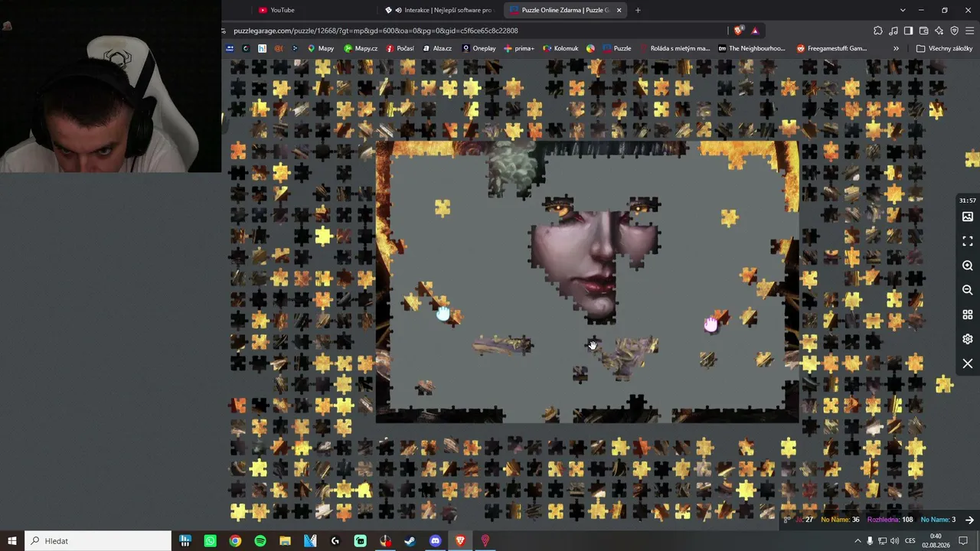Open the Brave VPN shield icon
The width and height of the screenshot is (980, 551).
tap(954, 31)
